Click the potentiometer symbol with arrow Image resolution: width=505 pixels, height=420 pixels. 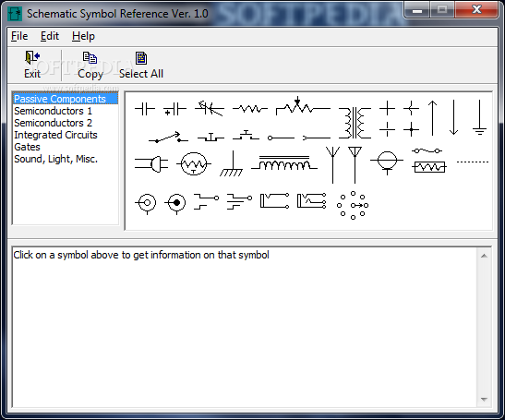[303, 105]
